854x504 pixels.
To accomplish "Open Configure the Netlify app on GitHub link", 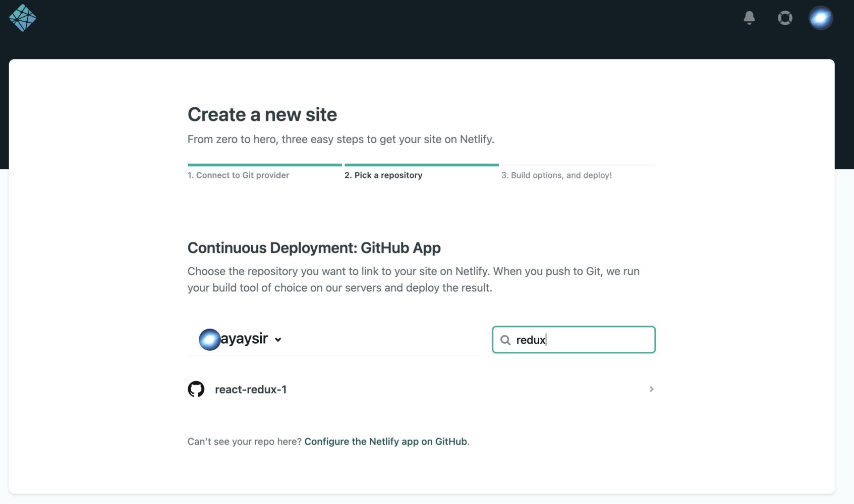I will click(386, 442).
